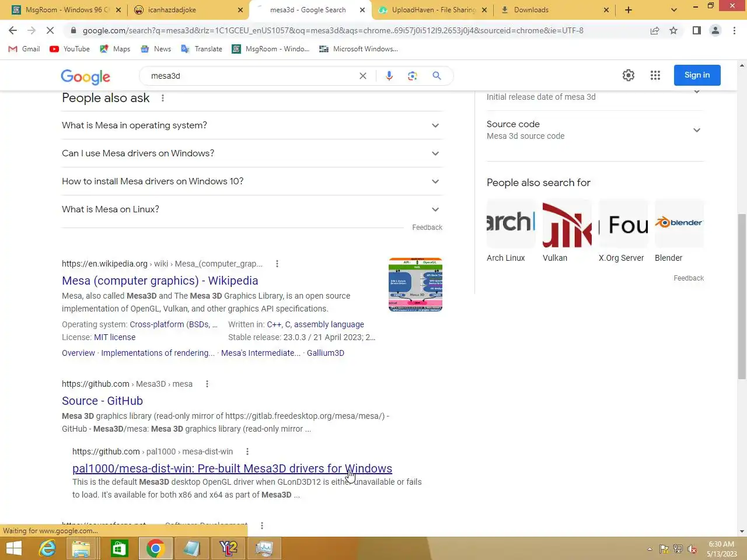Switch to UploadHaven - File Sharing tab
Image resolution: width=747 pixels, height=560 pixels.
click(432, 10)
